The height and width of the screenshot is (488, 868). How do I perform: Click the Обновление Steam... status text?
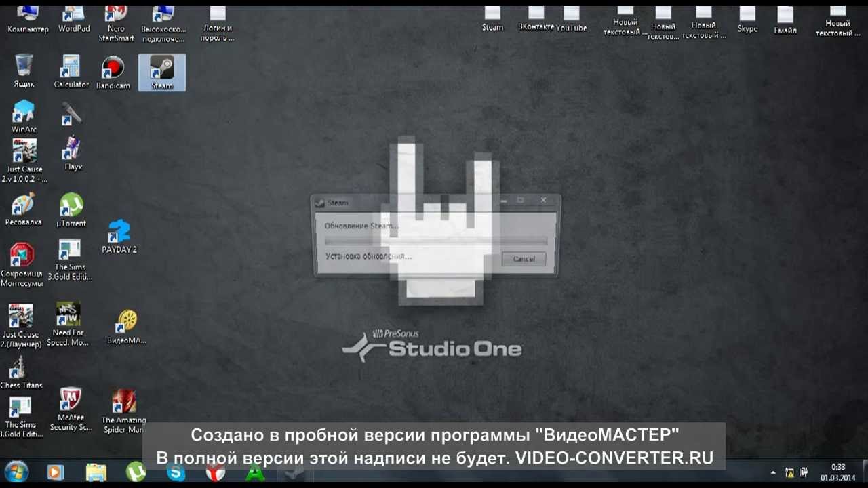[361, 226]
